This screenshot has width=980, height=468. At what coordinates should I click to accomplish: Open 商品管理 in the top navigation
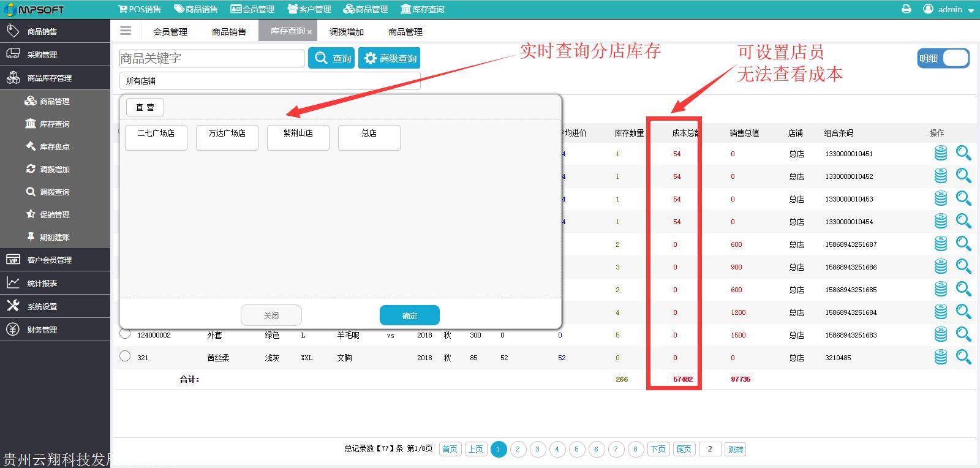(x=366, y=9)
